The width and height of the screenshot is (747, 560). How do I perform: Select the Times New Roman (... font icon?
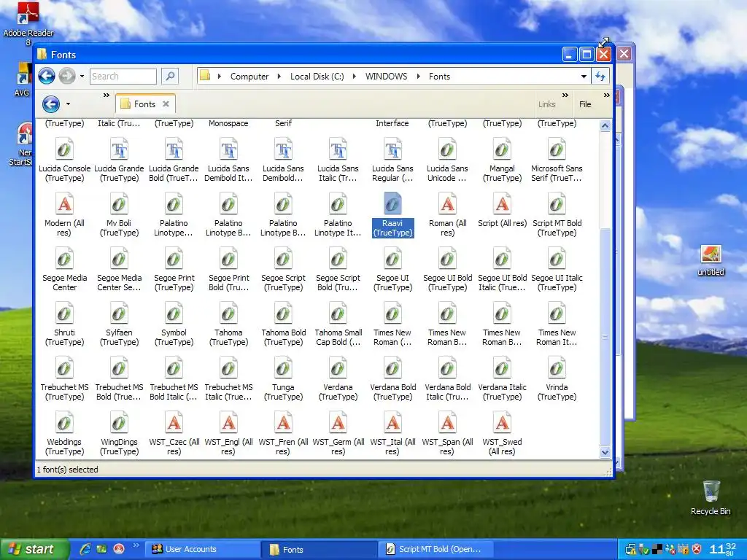point(392,314)
